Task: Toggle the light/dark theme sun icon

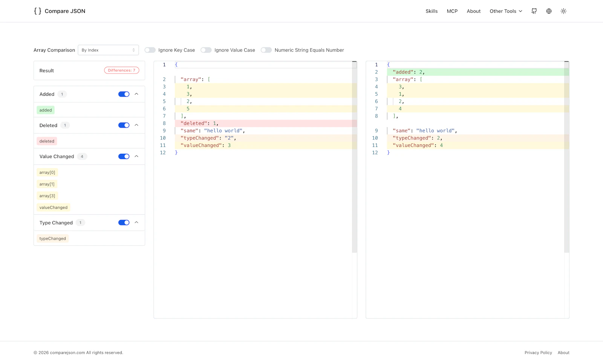Action: click(x=563, y=11)
